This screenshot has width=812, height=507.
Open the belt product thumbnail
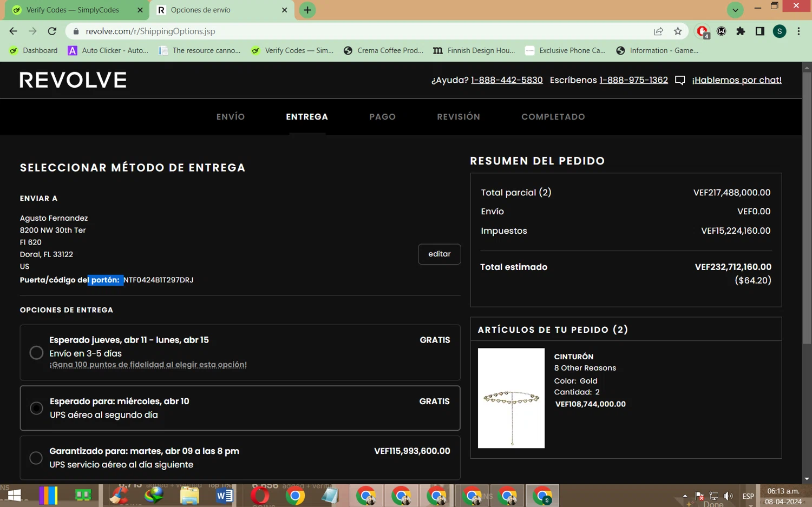511,398
